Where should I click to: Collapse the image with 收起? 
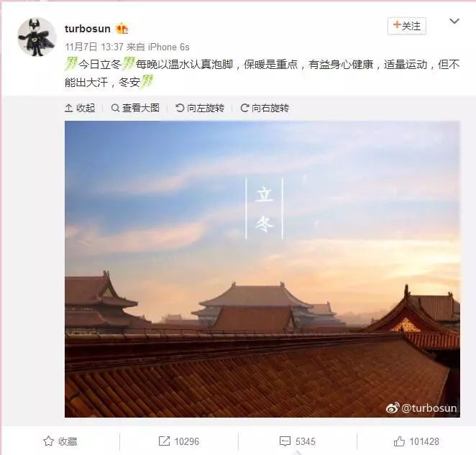(x=80, y=108)
